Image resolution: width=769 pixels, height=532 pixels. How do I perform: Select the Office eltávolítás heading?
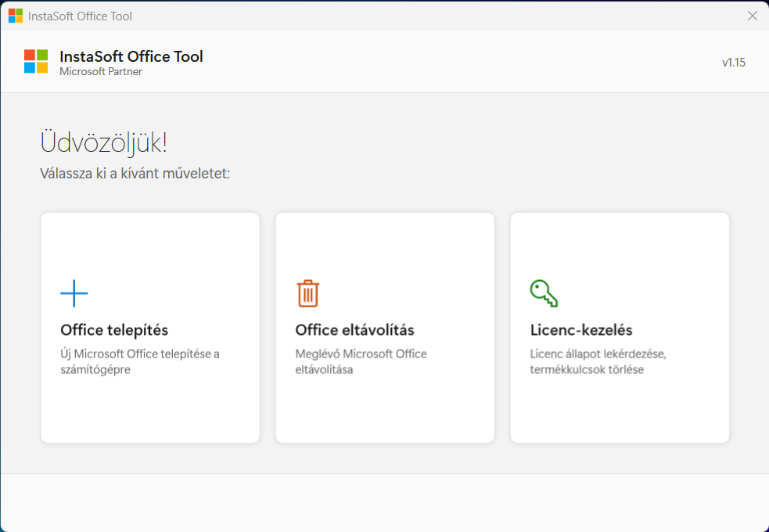coord(354,330)
